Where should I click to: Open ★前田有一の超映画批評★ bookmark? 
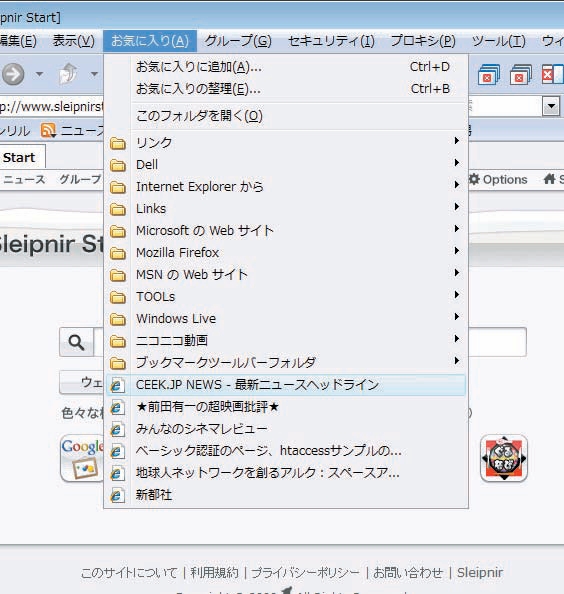coord(286,407)
